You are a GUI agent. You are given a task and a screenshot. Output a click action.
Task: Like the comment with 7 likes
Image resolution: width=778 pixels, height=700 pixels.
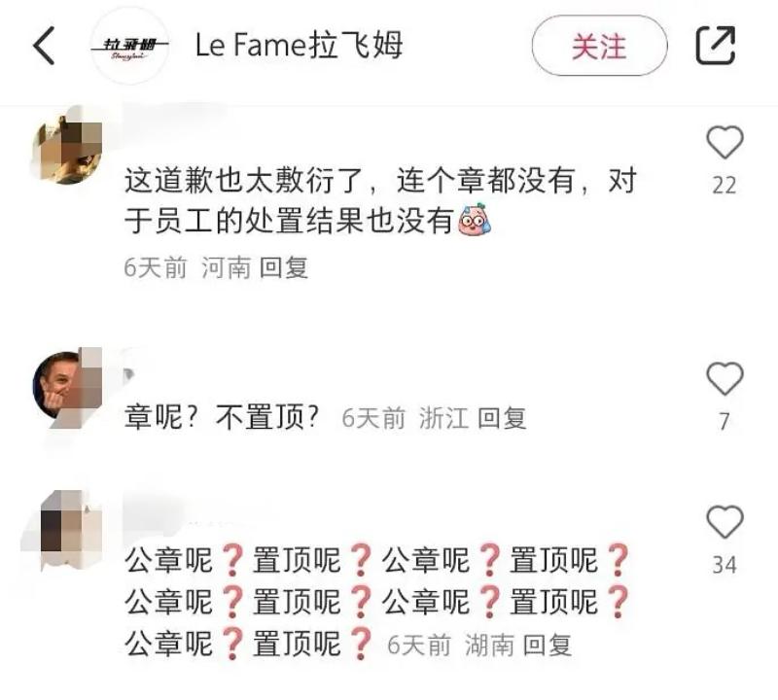coord(725,378)
